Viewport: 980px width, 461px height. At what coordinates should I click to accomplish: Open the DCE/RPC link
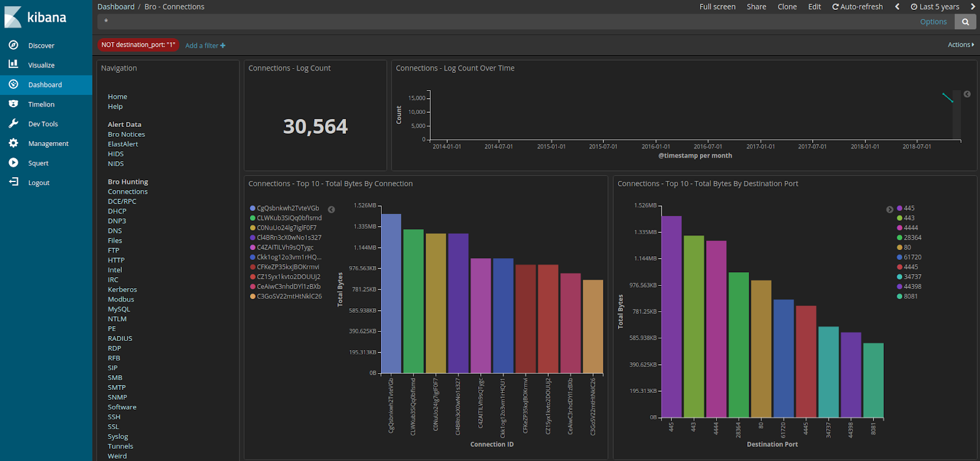click(x=122, y=201)
